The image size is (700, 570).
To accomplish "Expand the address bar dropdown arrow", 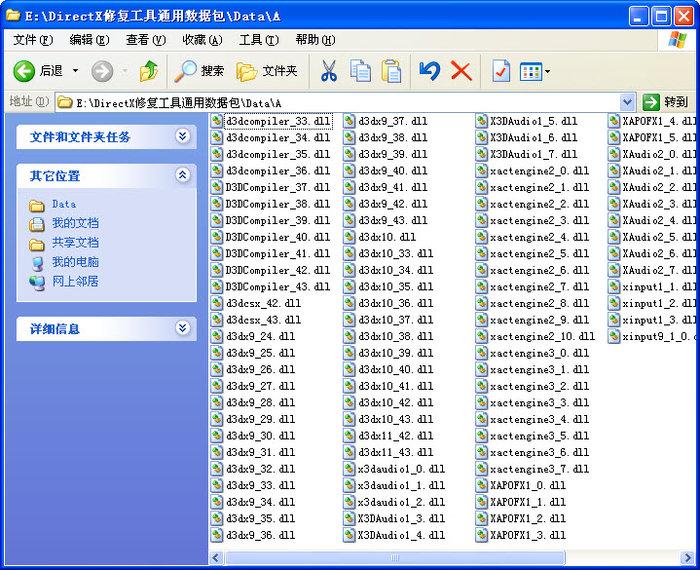I will 627,103.
